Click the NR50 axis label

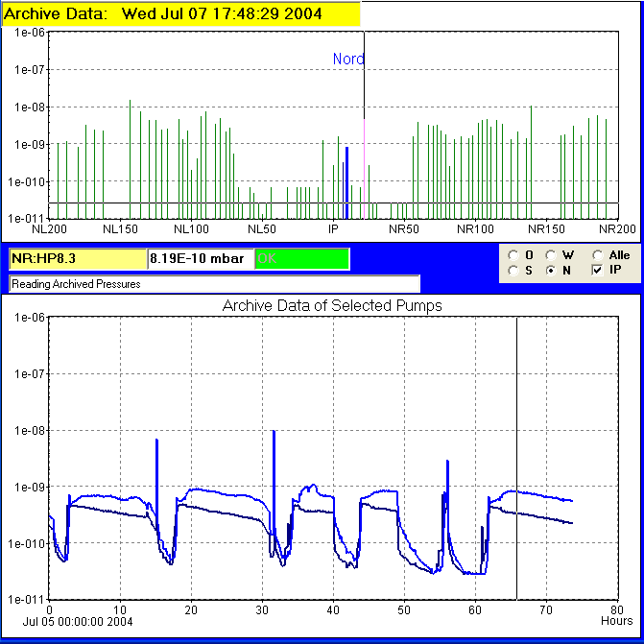tap(404, 229)
